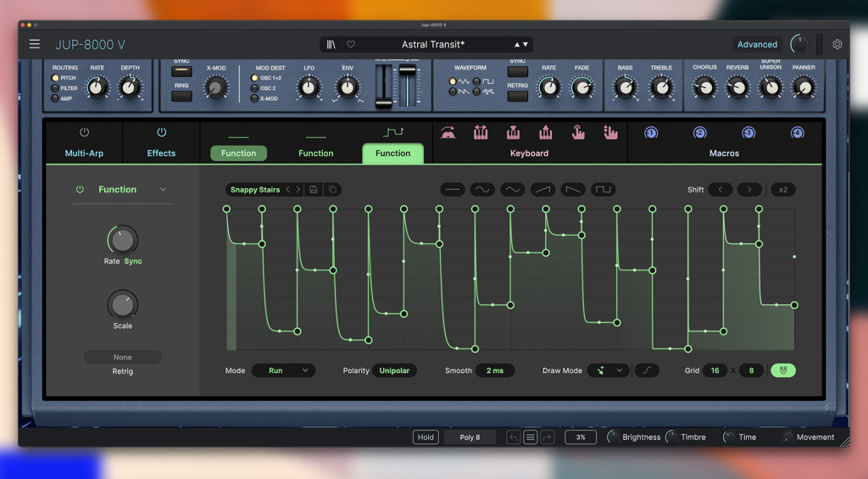Image resolution: width=868 pixels, height=479 pixels.
Task: Select Macro 4 icon
Action: pyautogui.click(x=797, y=133)
